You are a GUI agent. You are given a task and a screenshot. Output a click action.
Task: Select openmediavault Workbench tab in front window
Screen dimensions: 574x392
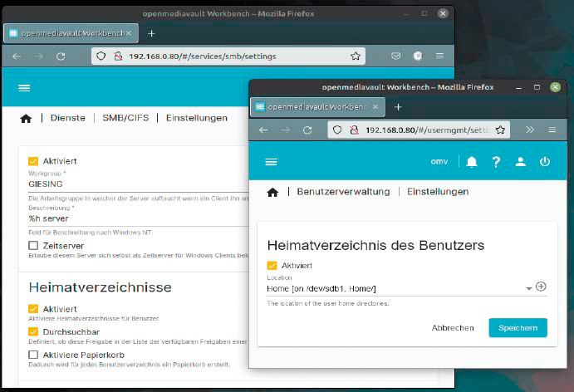point(317,107)
